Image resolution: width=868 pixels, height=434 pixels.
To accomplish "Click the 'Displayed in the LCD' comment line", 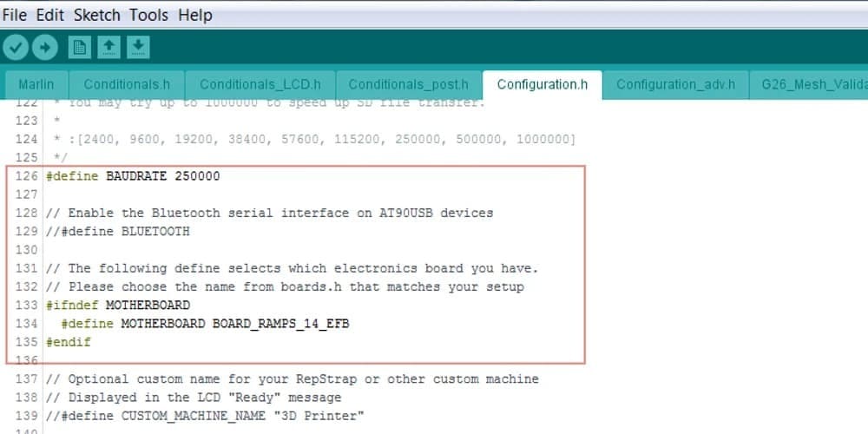I will point(194,398).
